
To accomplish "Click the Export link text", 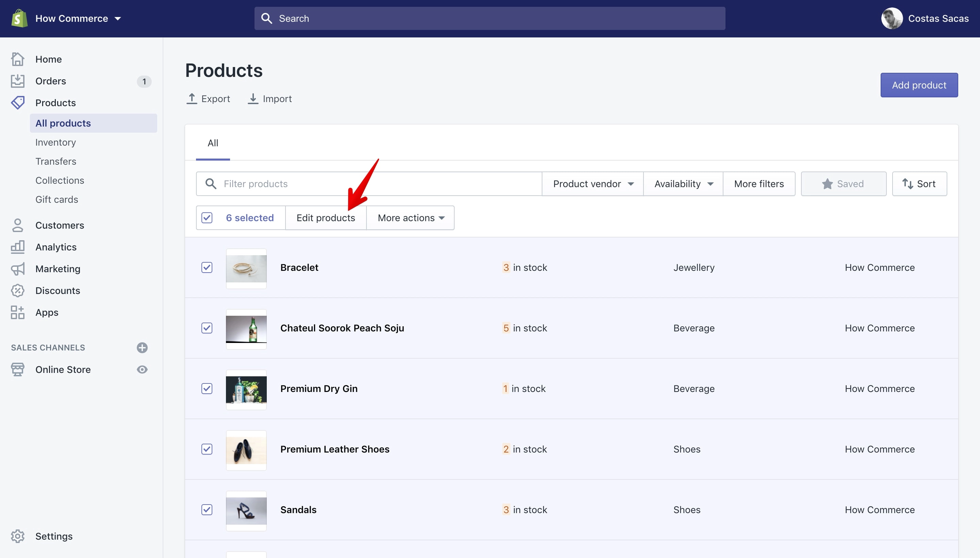I will tap(215, 99).
